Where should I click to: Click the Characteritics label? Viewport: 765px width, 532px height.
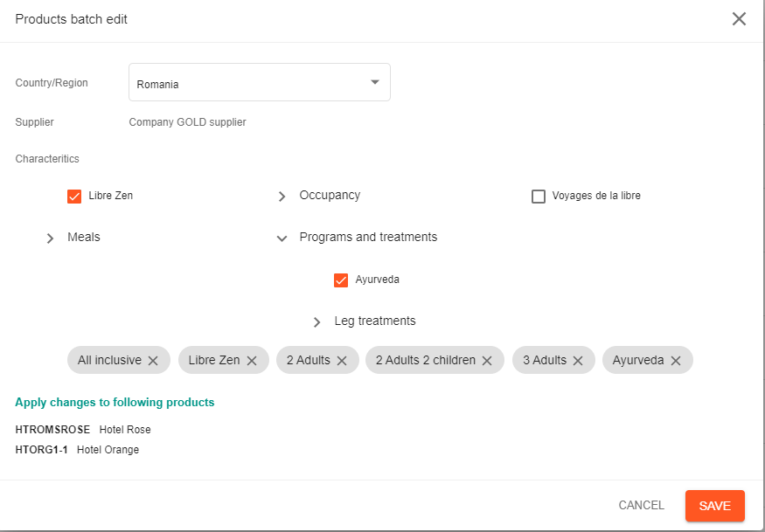pyautogui.click(x=47, y=158)
